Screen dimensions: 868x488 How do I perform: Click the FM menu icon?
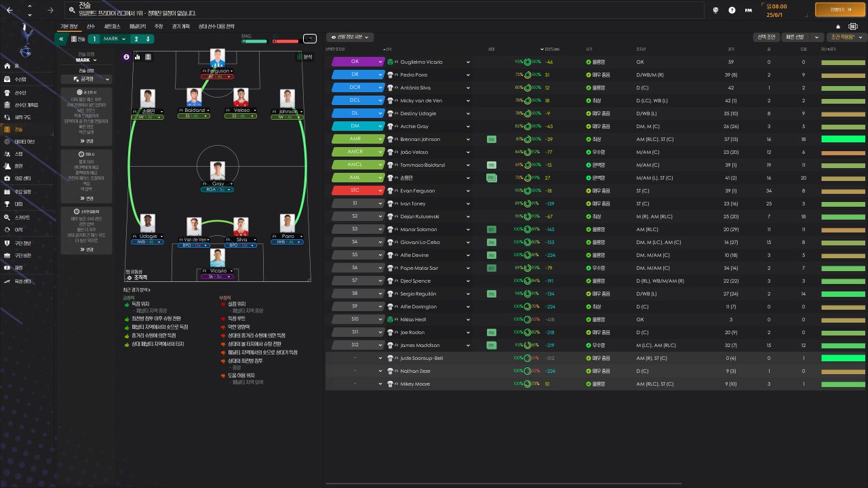coord(749,10)
